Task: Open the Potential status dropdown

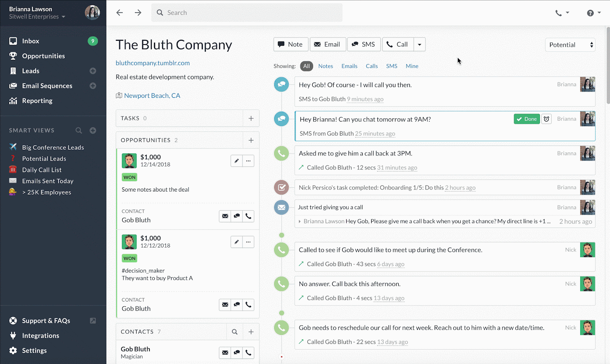Action: point(570,45)
